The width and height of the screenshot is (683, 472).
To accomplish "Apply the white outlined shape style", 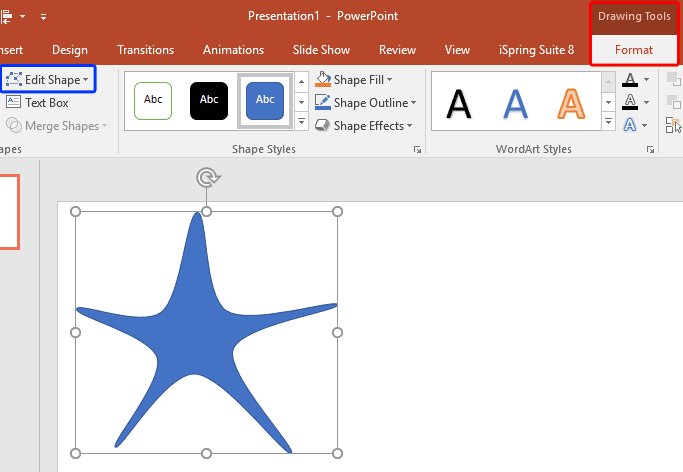I will [x=153, y=100].
